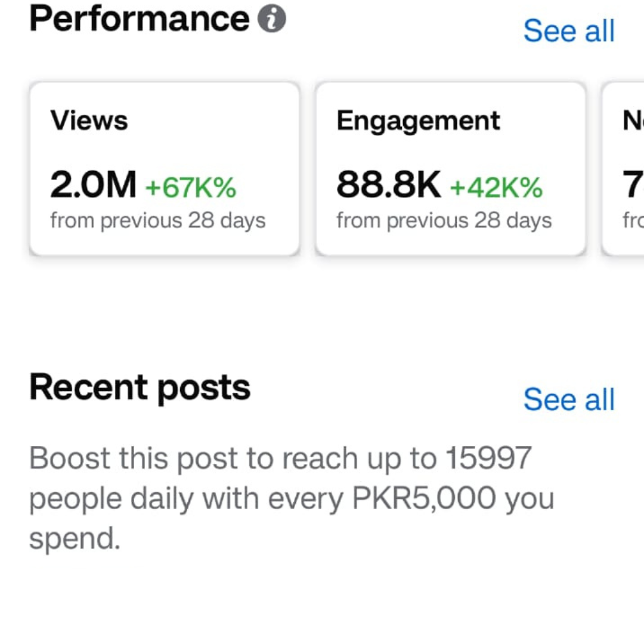Click 'from previous 28 days' under Views
Screen dimensions: 644x644
[157, 221]
